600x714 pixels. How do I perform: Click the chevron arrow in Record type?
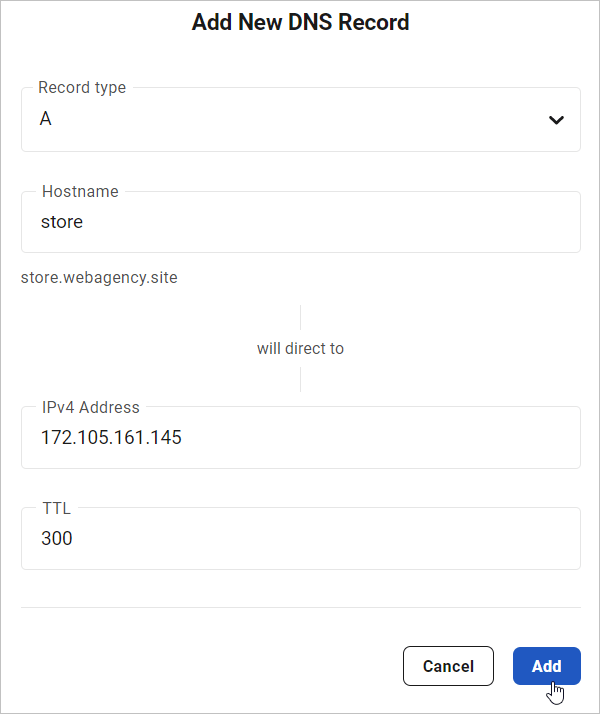click(x=556, y=120)
